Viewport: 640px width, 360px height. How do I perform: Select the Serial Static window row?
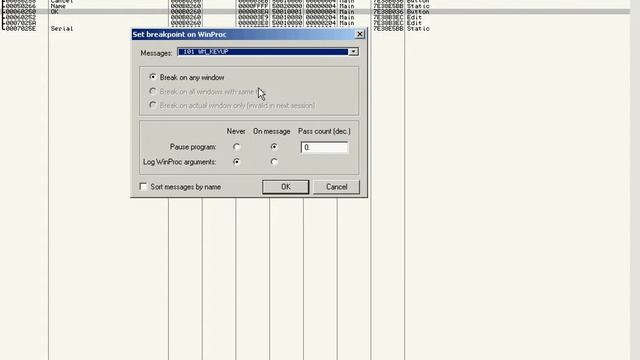315,29
